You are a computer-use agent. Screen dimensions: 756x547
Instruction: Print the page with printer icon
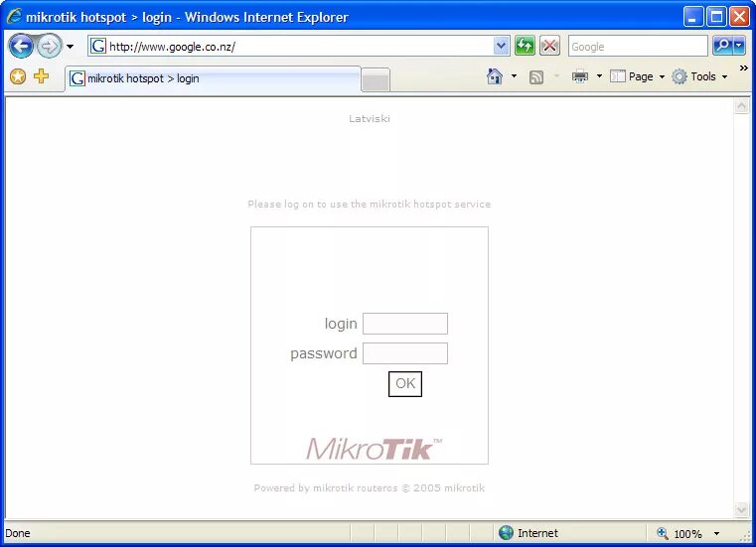(x=579, y=76)
